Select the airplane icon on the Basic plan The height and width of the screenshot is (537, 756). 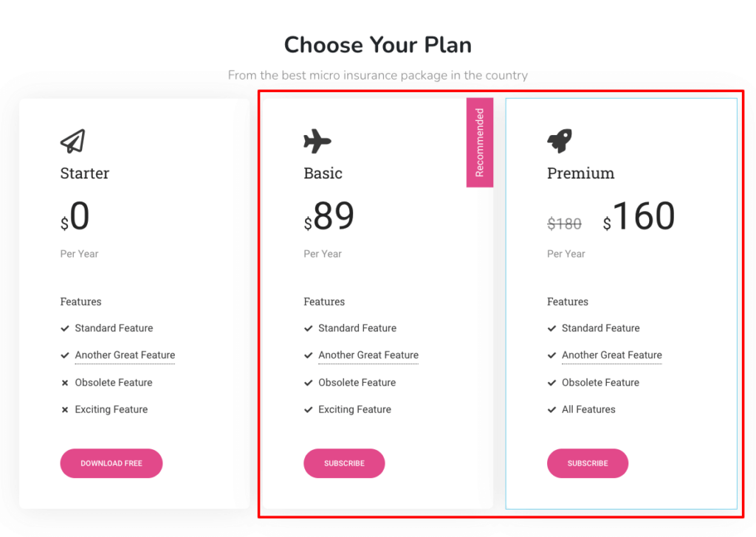pyautogui.click(x=316, y=141)
